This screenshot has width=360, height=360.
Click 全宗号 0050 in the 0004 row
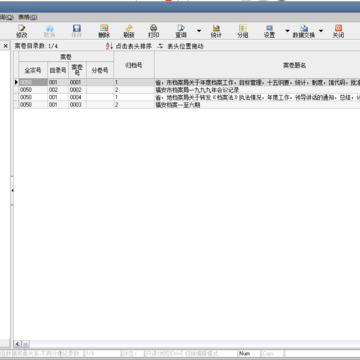pyautogui.click(x=33, y=97)
